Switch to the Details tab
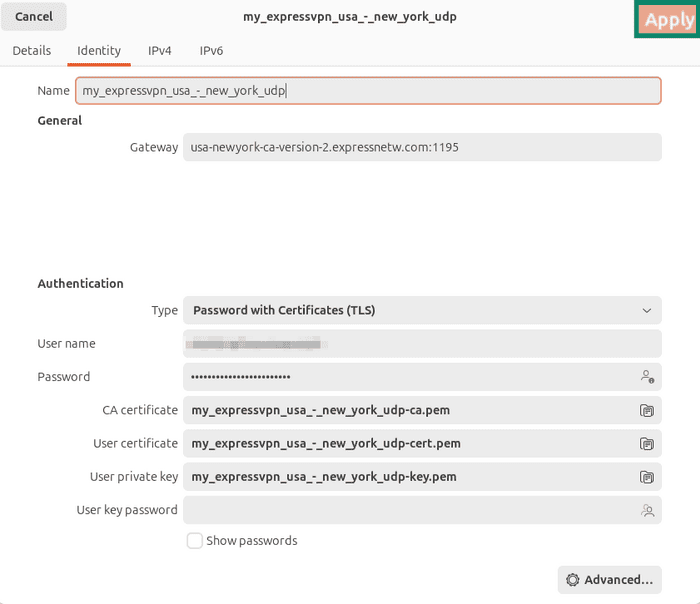The width and height of the screenshot is (700, 604). coord(32,51)
